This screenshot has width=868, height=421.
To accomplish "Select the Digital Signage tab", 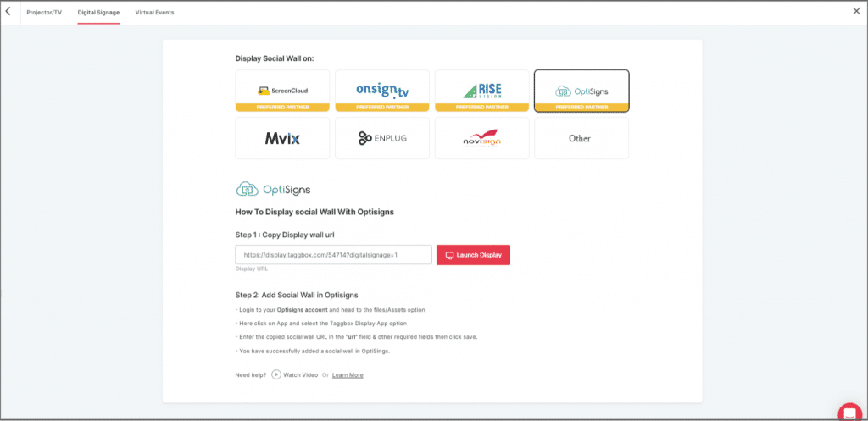I will coord(98,12).
